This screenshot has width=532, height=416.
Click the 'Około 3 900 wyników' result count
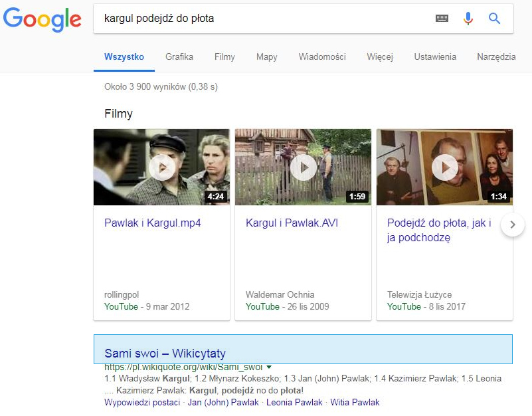tap(161, 87)
